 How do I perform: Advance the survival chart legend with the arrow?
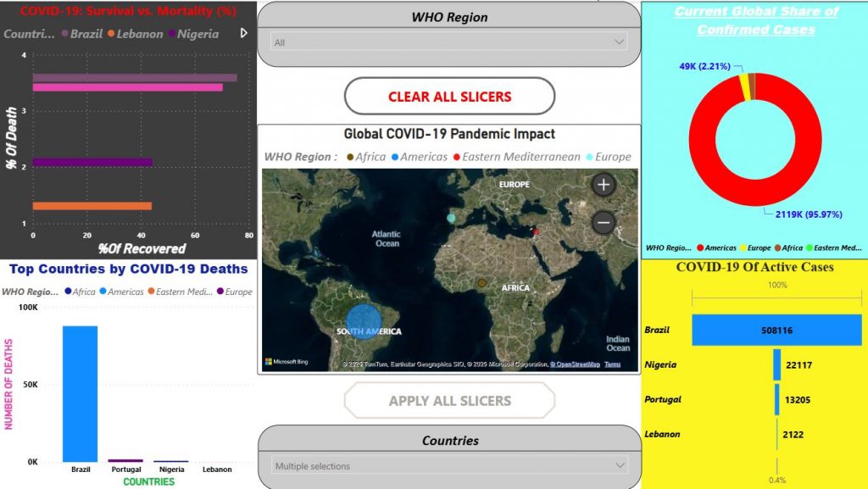pyautogui.click(x=243, y=33)
